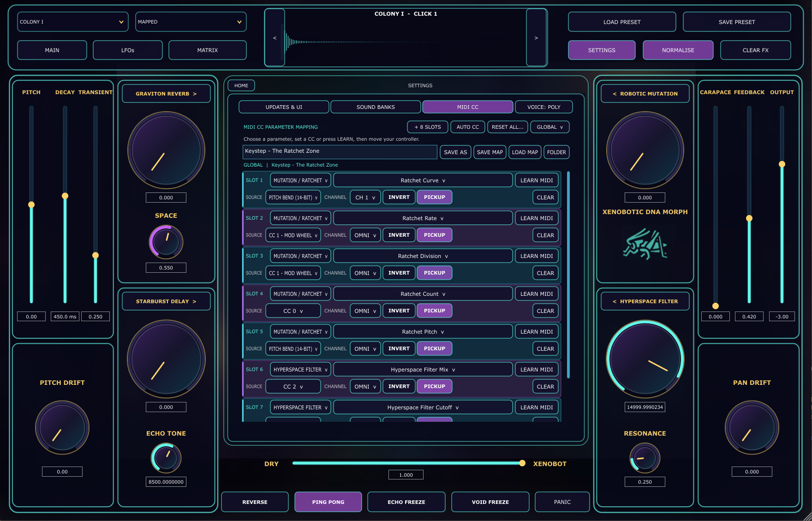This screenshot has width=812, height=521.
Task: Enable ECHO FREEZE
Action: point(406,502)
